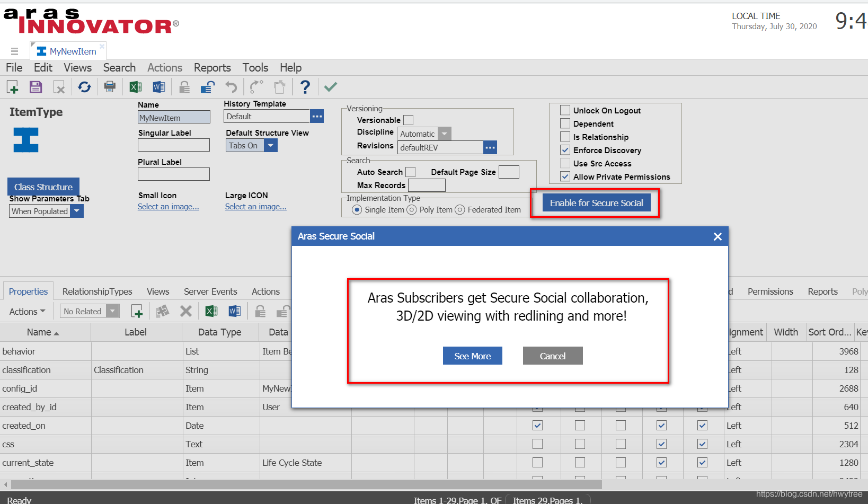Sort grid by Name column header

pos(45,332)
